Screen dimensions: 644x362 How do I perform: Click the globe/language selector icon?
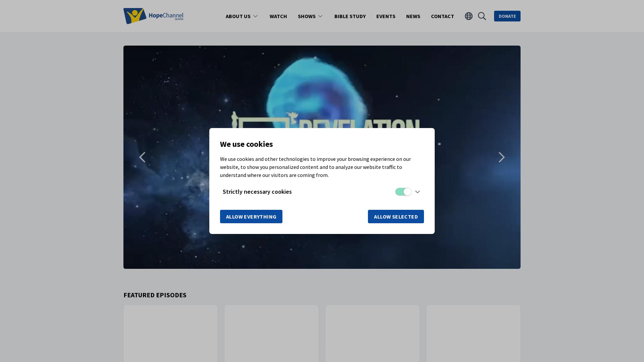(x=468, y=16)
